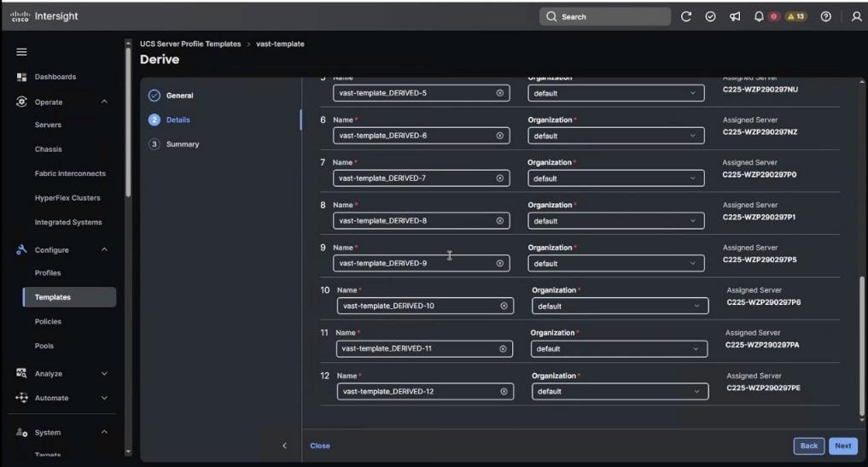Open the announcements megaphone icon
The width and height of the screenshot is (868, 467).
pyautogui.click(x=735, y=16)
